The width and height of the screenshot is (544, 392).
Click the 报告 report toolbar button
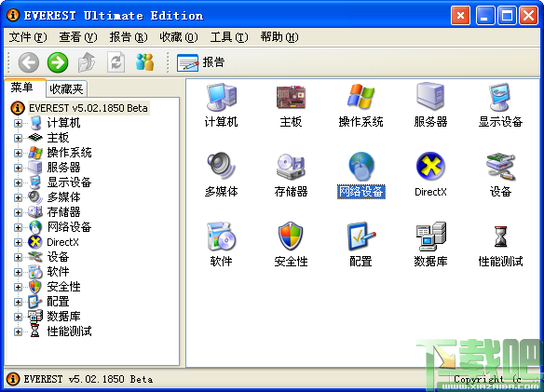point(200,62)
